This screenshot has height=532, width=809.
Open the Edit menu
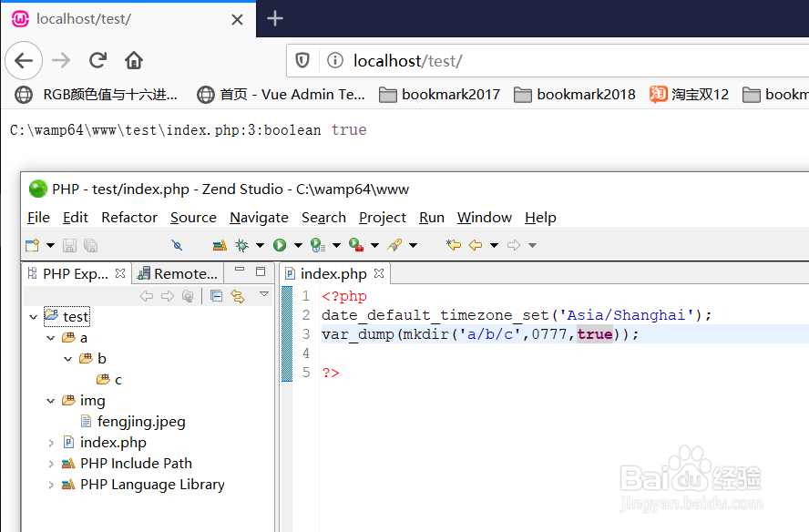76,217
